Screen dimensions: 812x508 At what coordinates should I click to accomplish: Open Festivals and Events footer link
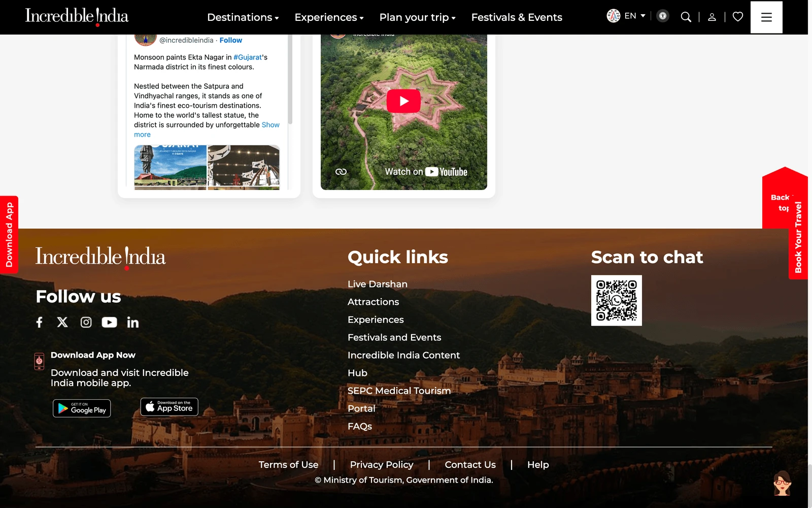[394, 337]
